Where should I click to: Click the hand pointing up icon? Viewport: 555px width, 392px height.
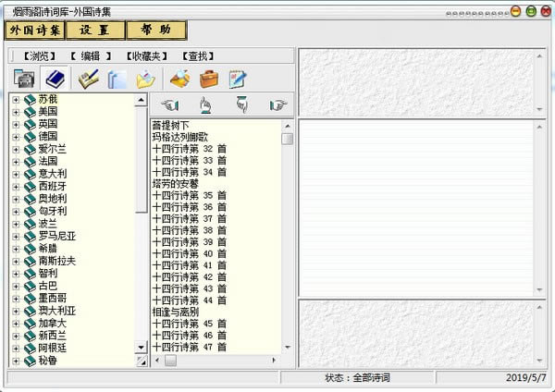click(x=205, y=105)
